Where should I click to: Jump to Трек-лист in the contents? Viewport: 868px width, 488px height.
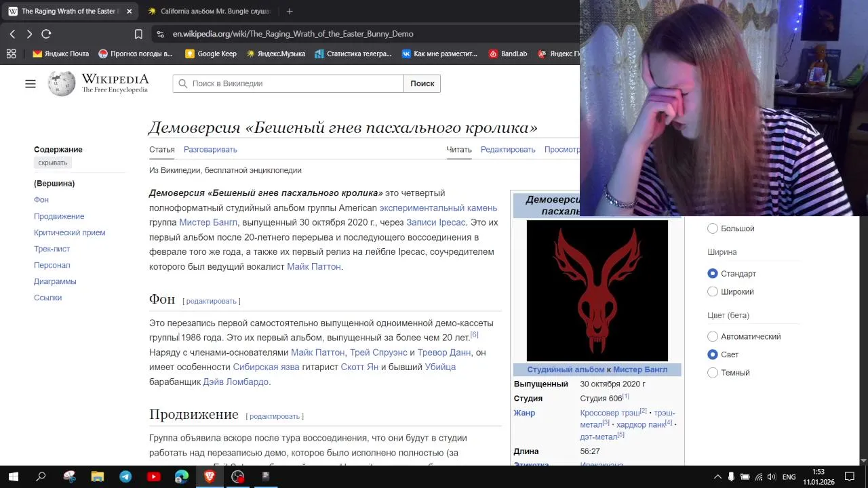tap(52, 249)
